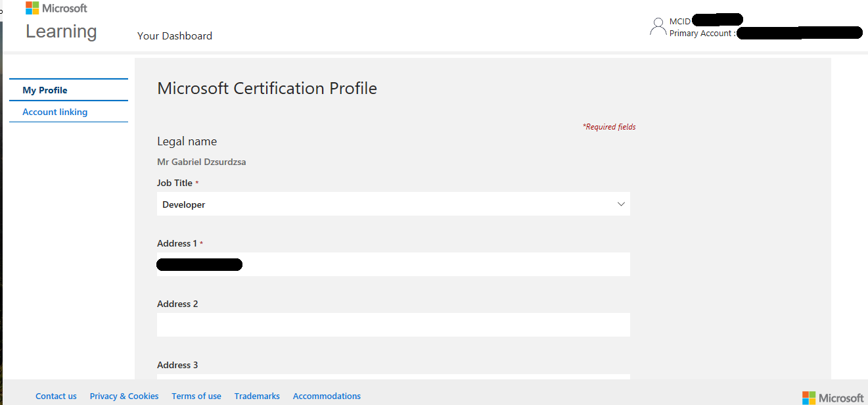Click the MCID text in header
Image resolution: width=868 pixels, height=405 pixels.
[x=680, y=22]
